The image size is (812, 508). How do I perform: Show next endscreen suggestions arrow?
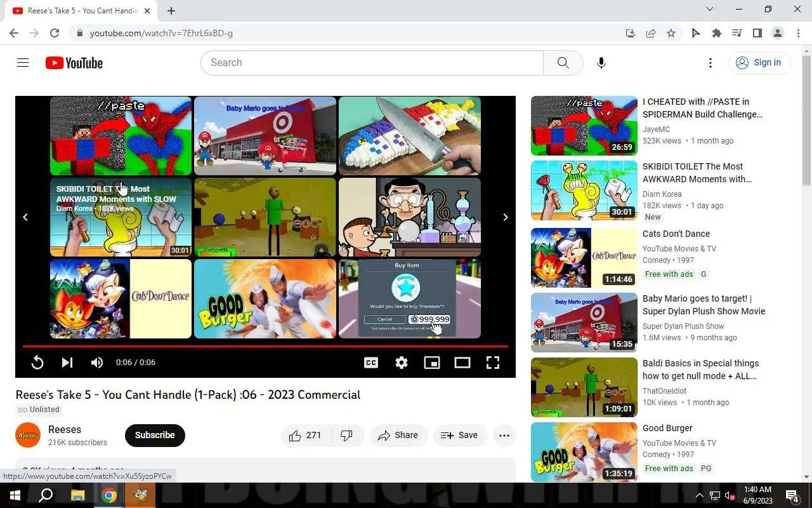[505, 217]
